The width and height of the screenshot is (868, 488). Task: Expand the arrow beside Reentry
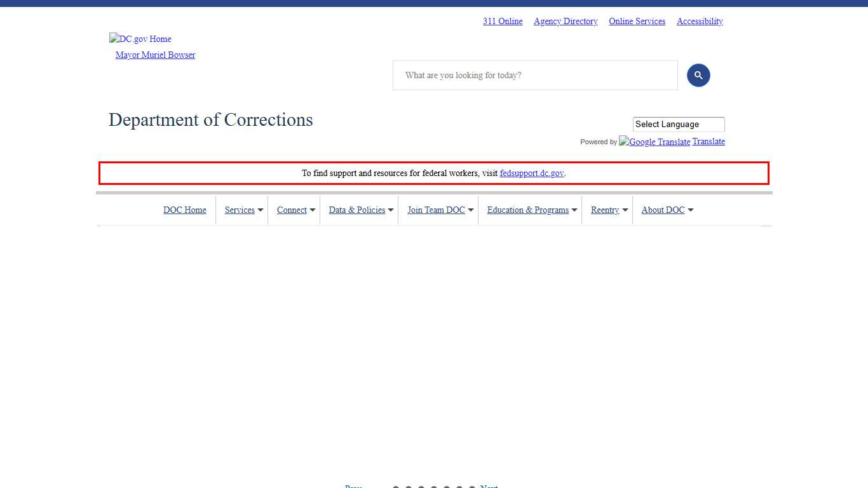pyautogui.click(x=625, y=210)
